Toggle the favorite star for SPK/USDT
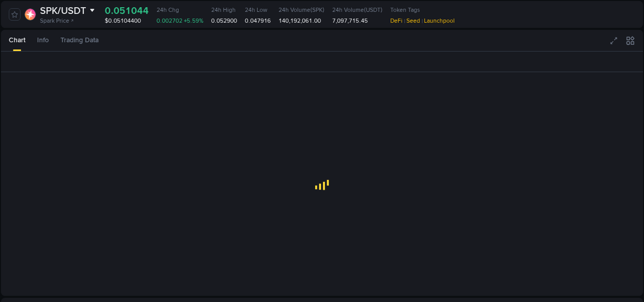This screenshot has height=302, width=644. click(14, 14)
